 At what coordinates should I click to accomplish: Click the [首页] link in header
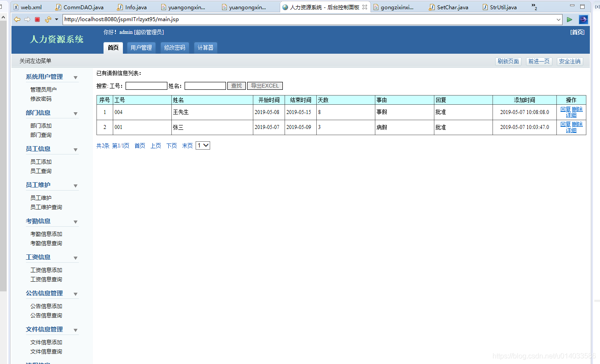[577, 32]
